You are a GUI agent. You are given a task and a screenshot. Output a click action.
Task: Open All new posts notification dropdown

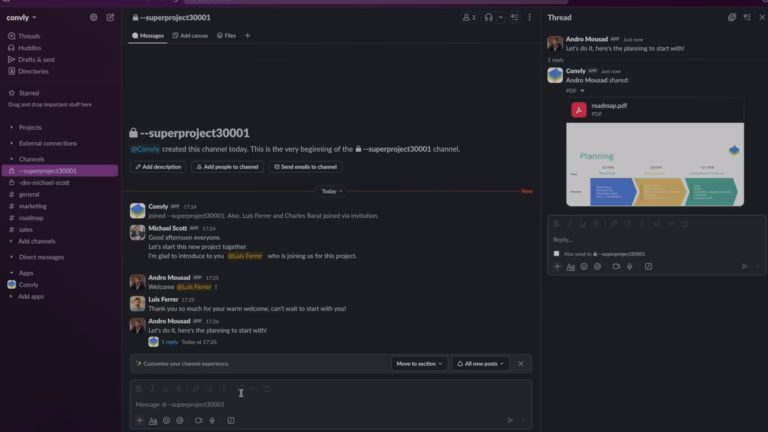(x=480, y=363)
